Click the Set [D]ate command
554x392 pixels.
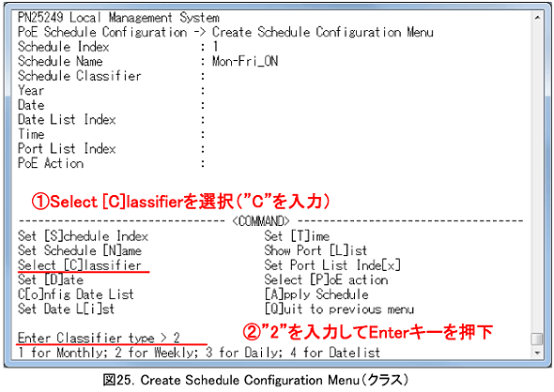click(x=51, y=279)
